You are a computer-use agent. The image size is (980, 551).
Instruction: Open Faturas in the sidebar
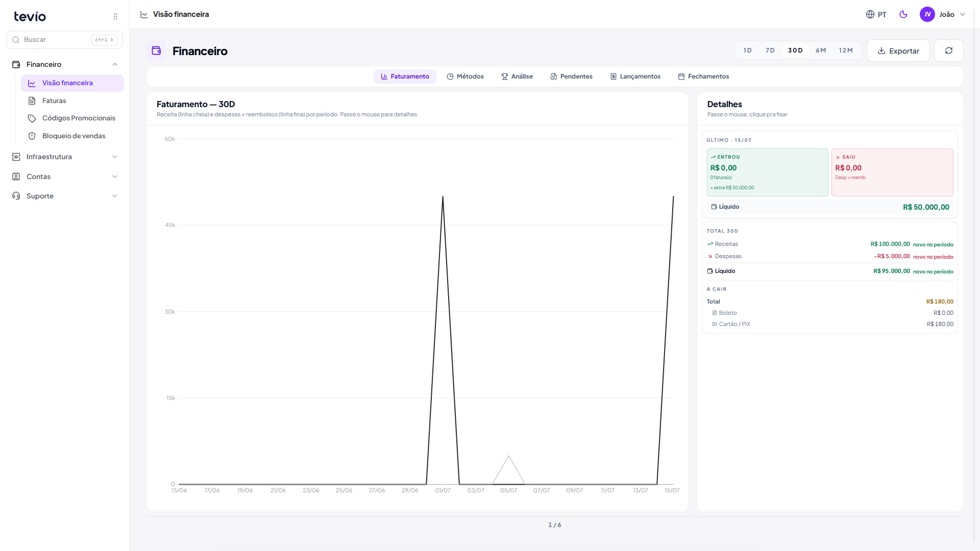(72, 101)
